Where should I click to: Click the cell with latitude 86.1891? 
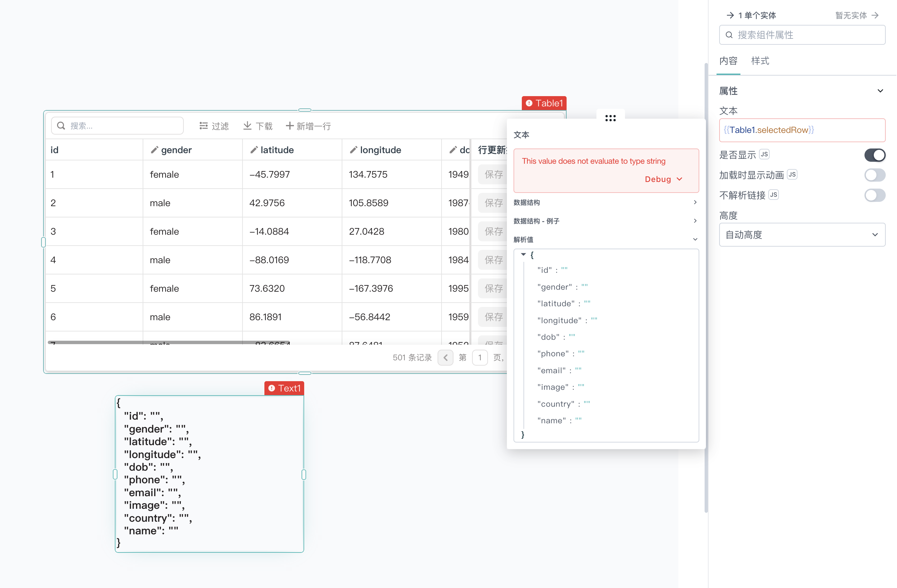tap(292, 317)
